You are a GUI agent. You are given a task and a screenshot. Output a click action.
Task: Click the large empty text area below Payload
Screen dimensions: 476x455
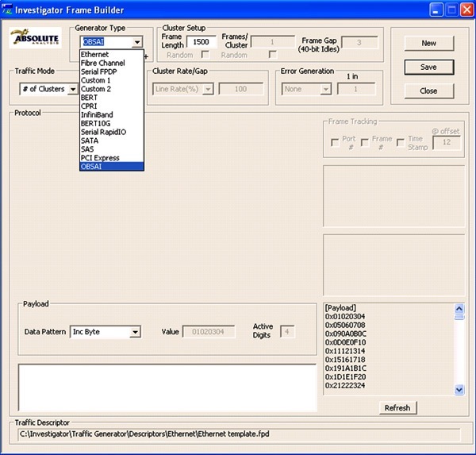(167, 388)
